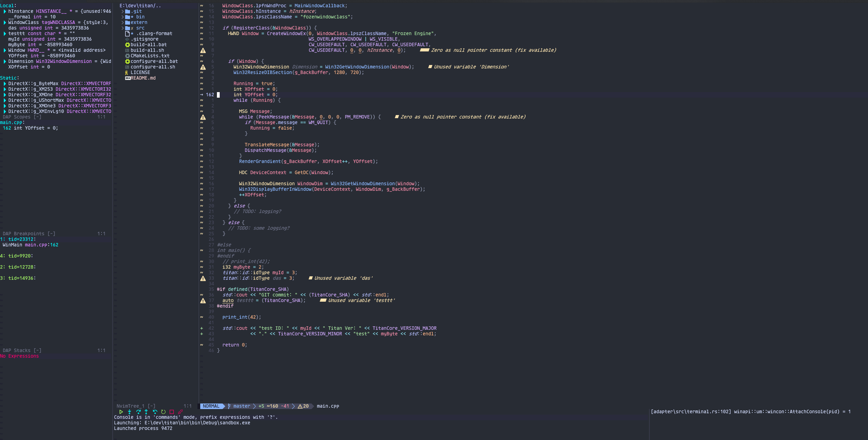Viewport: 868px width, 440px height.
Task: Expand DirectX::g_ByteMax static variable
Action: pos(5,84)
